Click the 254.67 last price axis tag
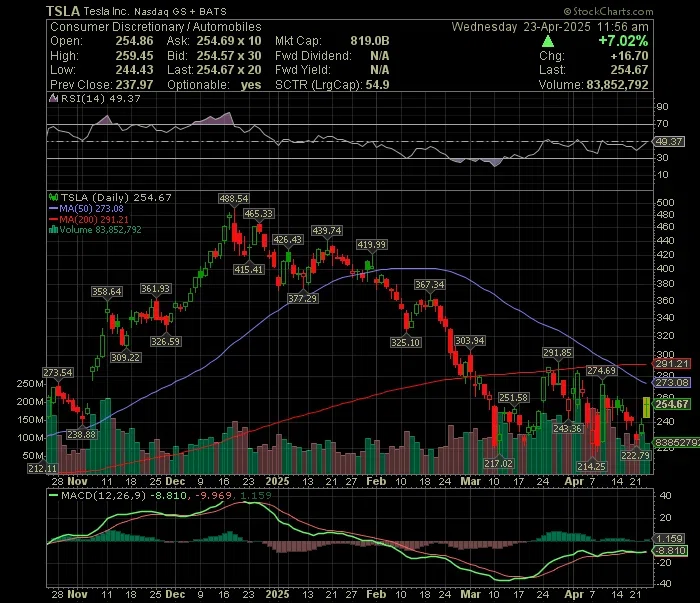 point(672,404)
